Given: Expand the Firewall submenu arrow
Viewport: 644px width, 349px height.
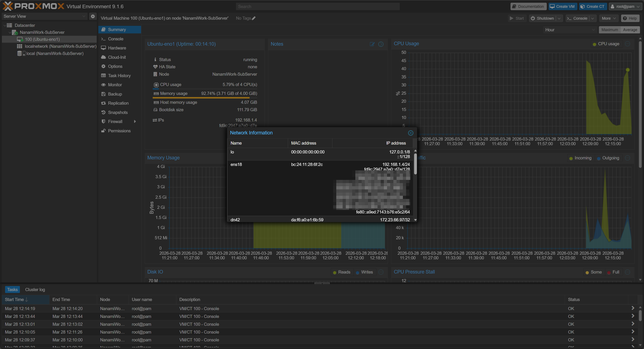Looking at the screenshot, I should [135, 121].
